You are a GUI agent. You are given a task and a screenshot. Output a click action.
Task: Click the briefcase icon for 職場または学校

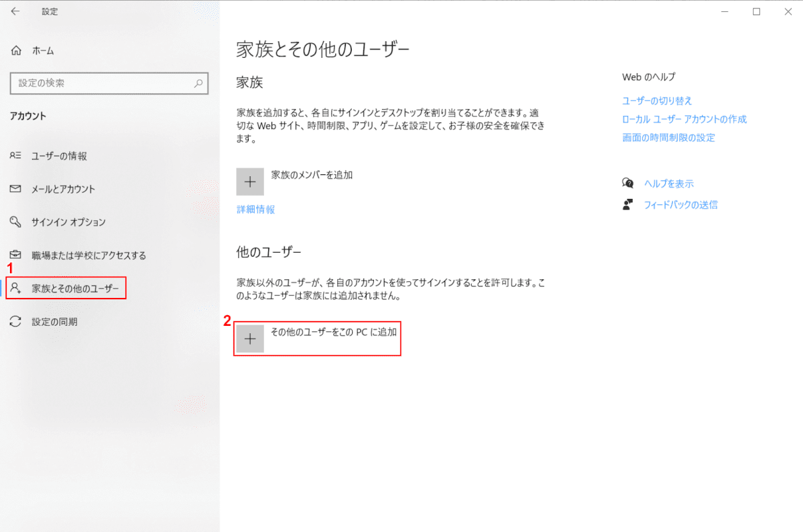[x=16, y=255]
